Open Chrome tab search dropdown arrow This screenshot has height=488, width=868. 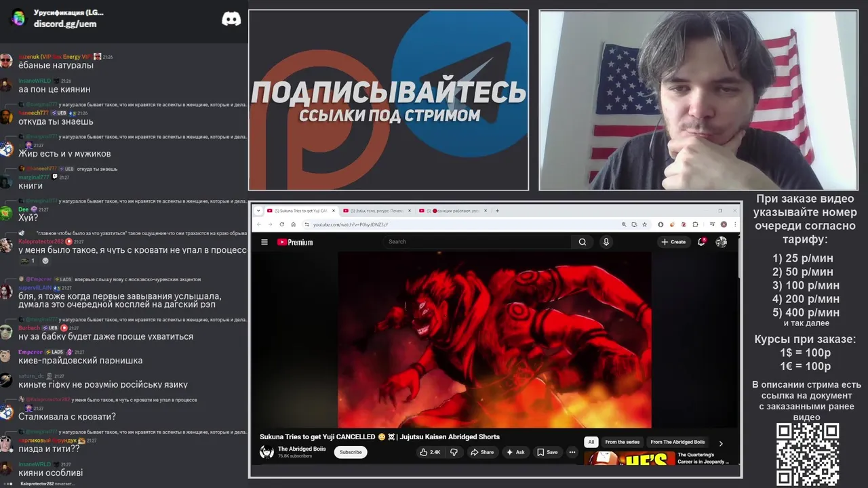[x=258, y=211]
